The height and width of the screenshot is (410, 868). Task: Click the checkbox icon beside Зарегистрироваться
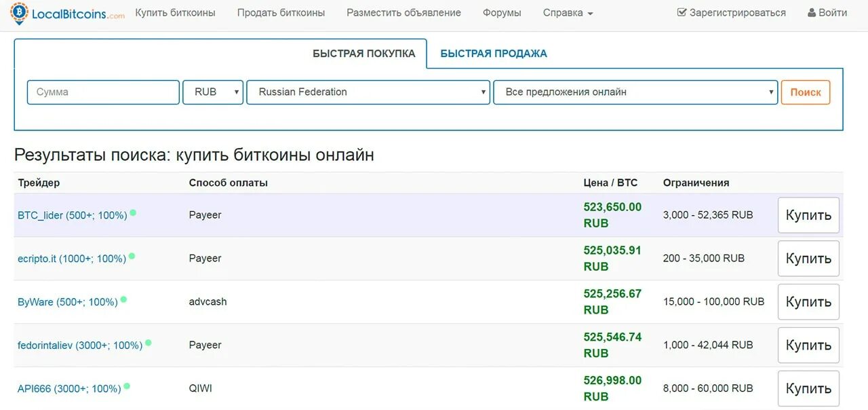(x=682, y=12)
